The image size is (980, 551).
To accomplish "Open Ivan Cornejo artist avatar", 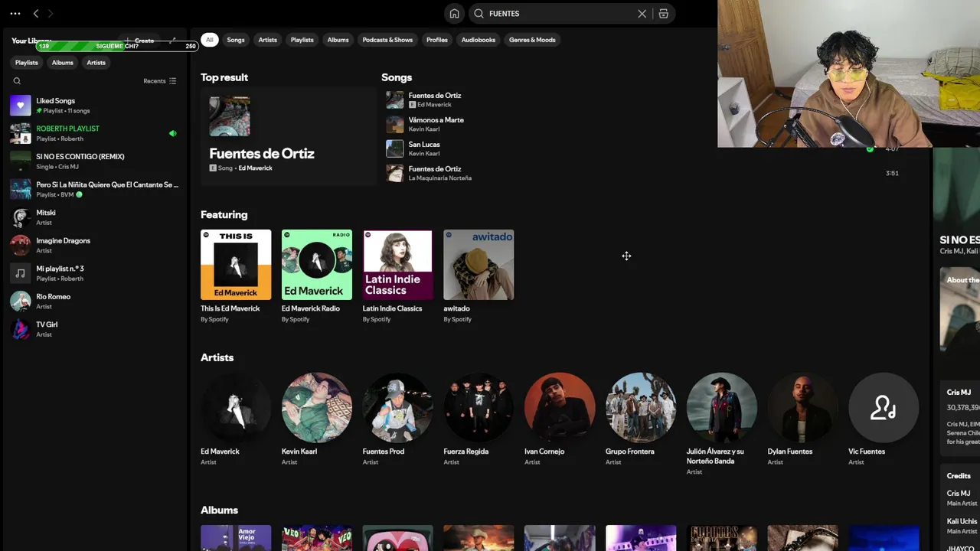I will pos(560,408).
